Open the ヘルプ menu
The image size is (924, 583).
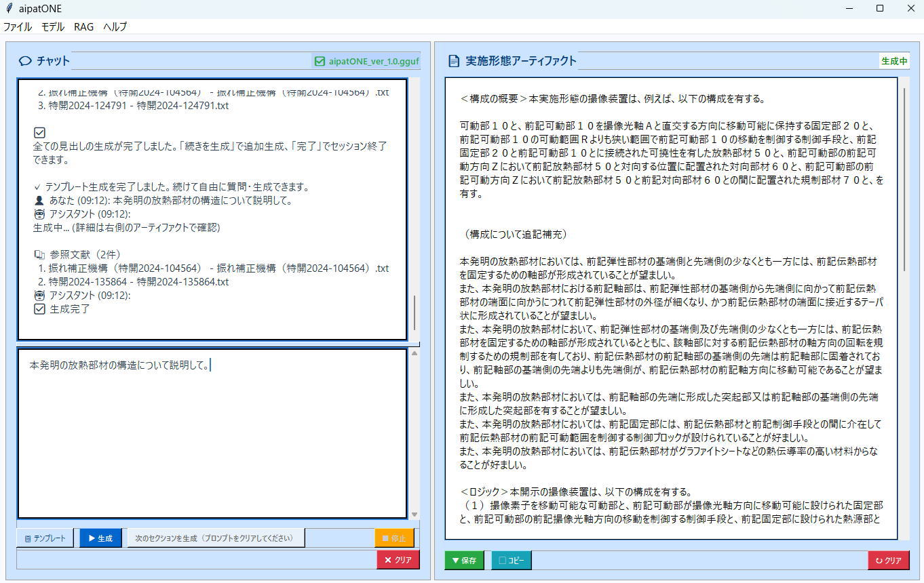tap(115, 27)
